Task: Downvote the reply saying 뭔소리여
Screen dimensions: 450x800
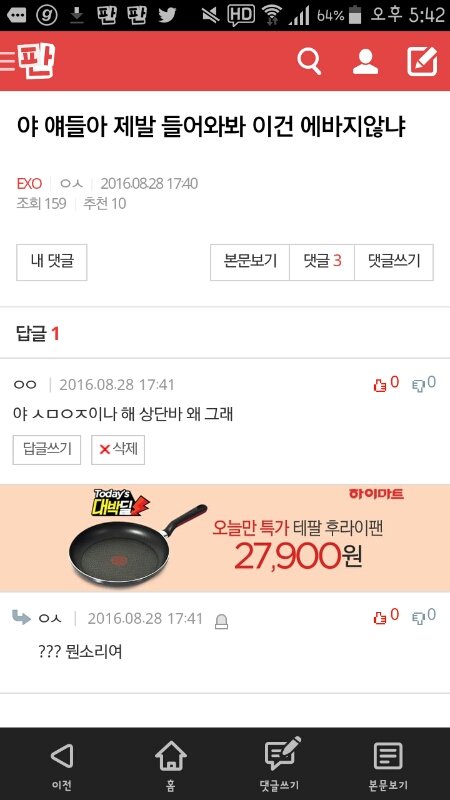Action: tap(424, 616)
